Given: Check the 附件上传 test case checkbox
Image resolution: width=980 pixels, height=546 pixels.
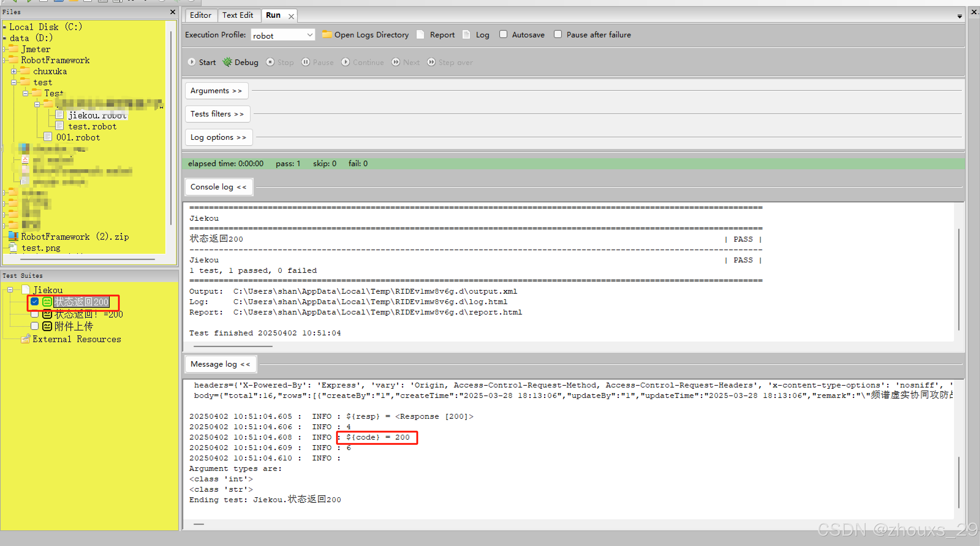Looking at the screenshot, I should pos(35,326).
